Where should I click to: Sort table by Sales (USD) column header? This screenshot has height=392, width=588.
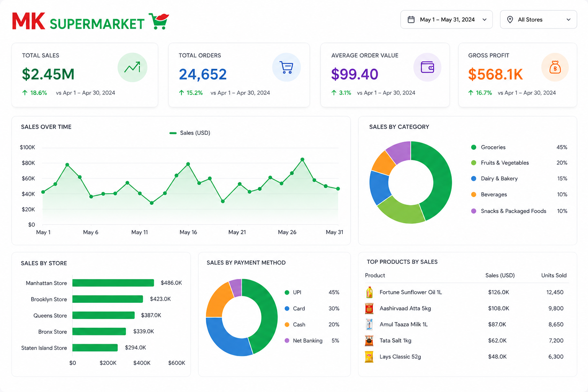coord(500,275)
